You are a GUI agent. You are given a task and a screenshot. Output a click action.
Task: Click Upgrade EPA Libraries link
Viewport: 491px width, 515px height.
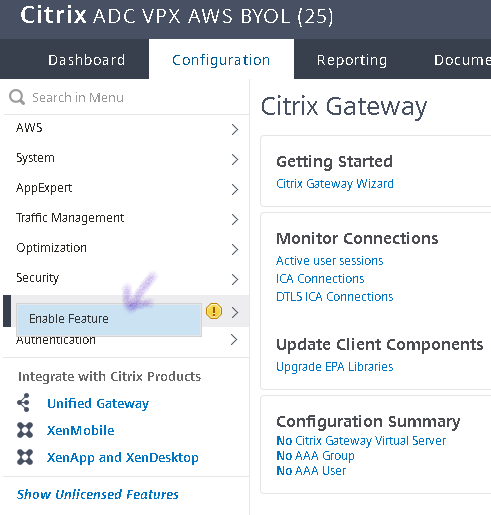pos(335,367)
